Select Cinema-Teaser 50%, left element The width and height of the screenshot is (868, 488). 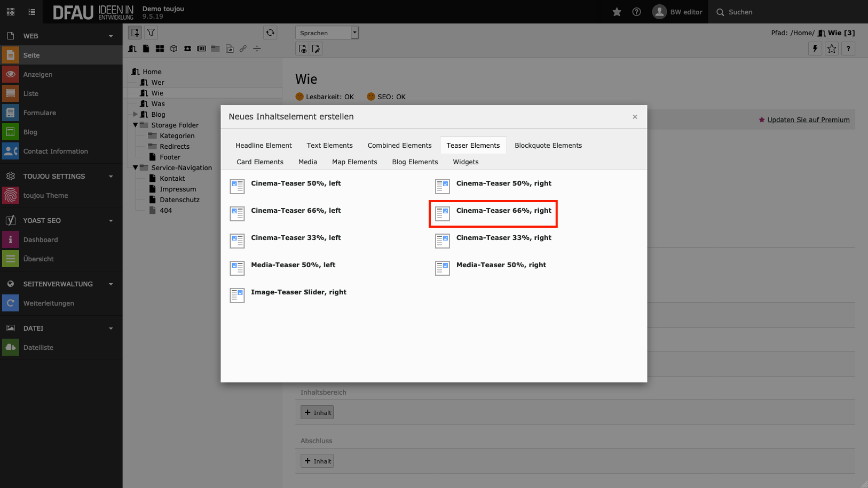tap(296, 183)
